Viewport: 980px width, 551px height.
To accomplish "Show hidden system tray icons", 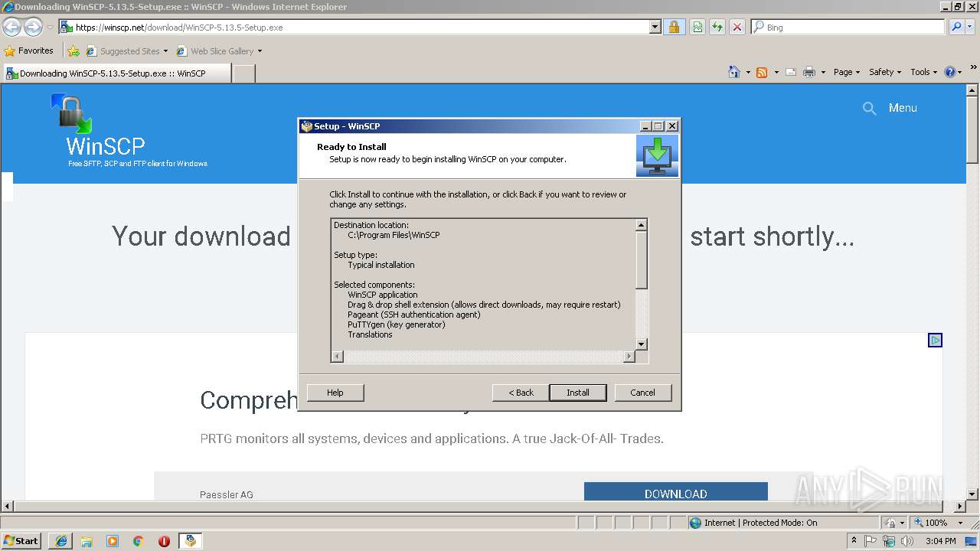I will (854, 540).
